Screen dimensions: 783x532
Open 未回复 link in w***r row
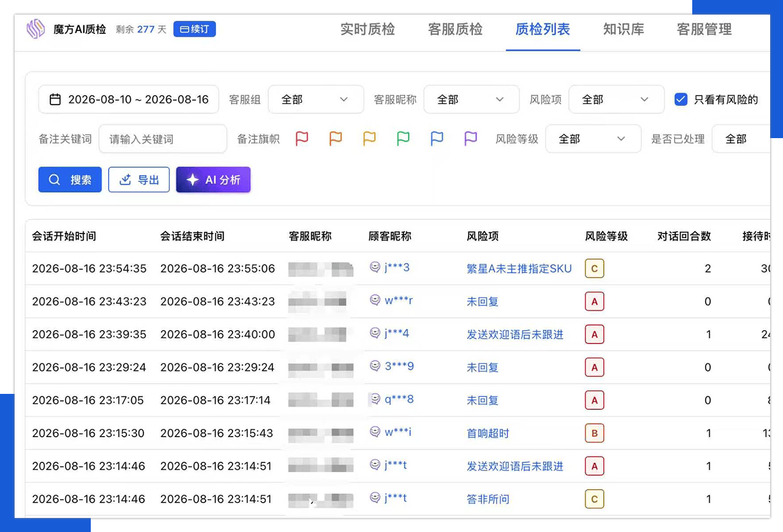pyautogui.click(x=483, y=302)
